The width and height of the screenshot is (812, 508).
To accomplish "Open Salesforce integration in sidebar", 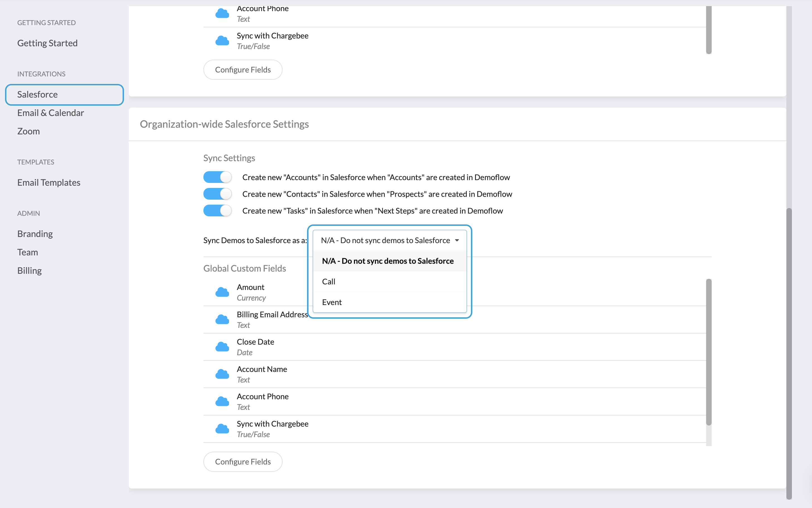I will (64, 95).
